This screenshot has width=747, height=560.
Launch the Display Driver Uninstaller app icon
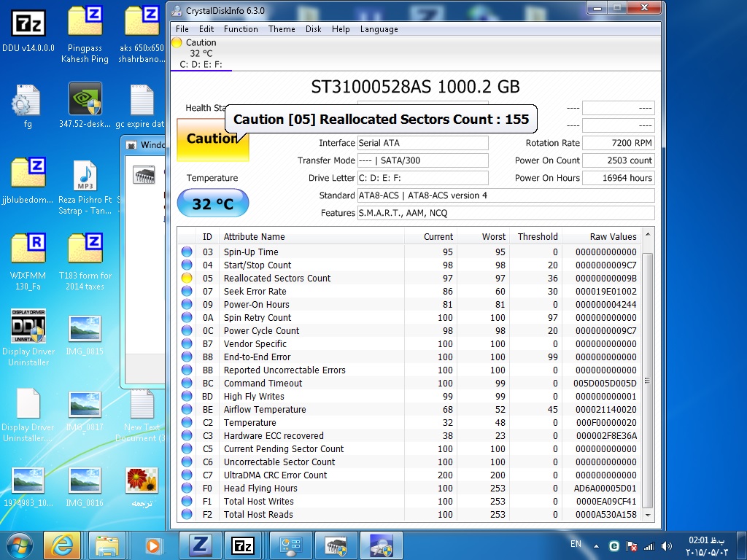(x=28, y=326)
